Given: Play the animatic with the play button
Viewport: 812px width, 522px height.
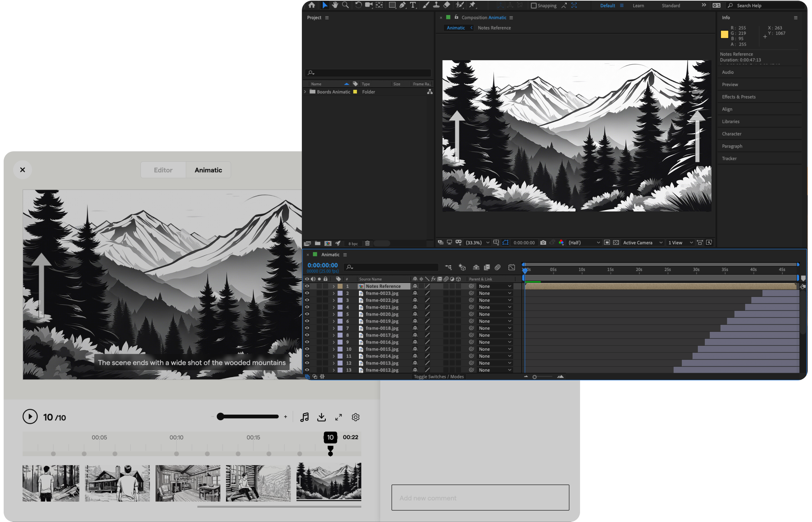Looking at the screenshot, I should tap(30, 417).
